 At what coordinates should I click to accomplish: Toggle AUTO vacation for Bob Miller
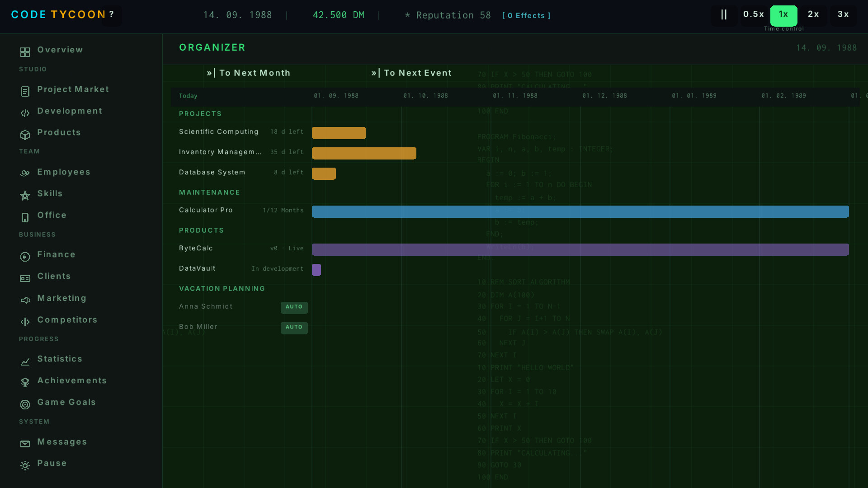click(x=294, y=328)
